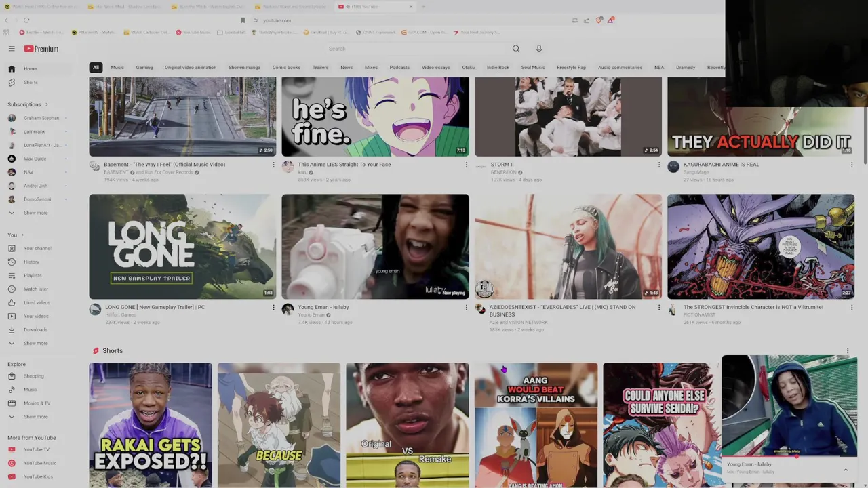Open he's fine anime video thumbnail
The image size is (868, 488).
(375, 117)
